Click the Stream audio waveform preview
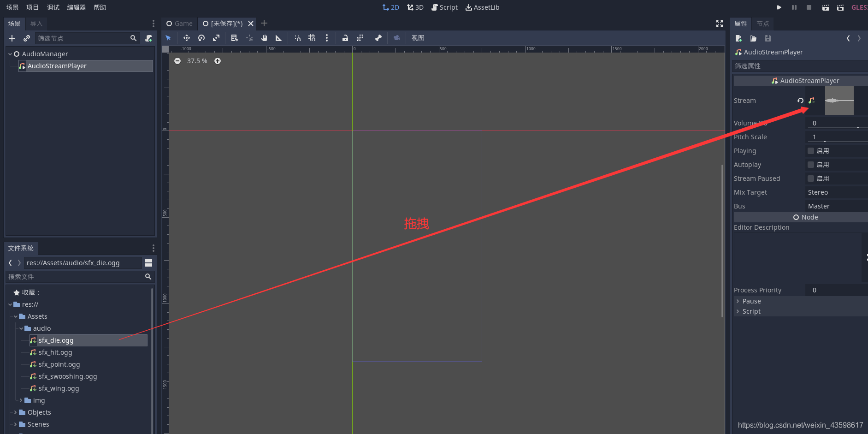Image resolution: width=868 pixels, height=434 pixels. [839, 101]
